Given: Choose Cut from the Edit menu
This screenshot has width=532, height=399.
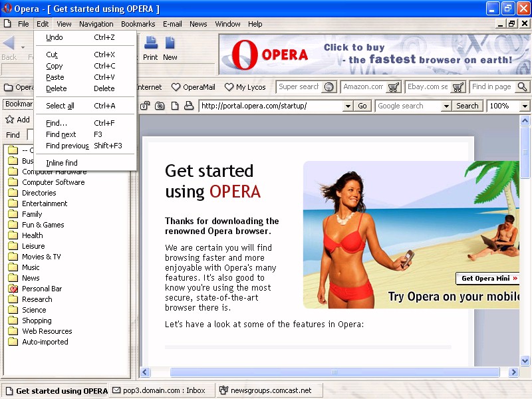Looking at the screenshot, I should point(85,55).
